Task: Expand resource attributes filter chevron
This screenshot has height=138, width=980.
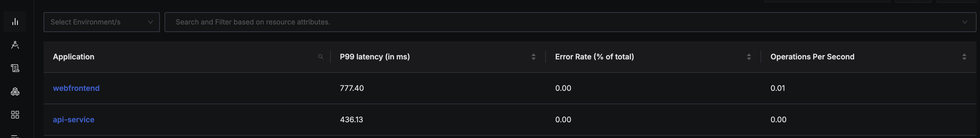Action: coord(964,22)
